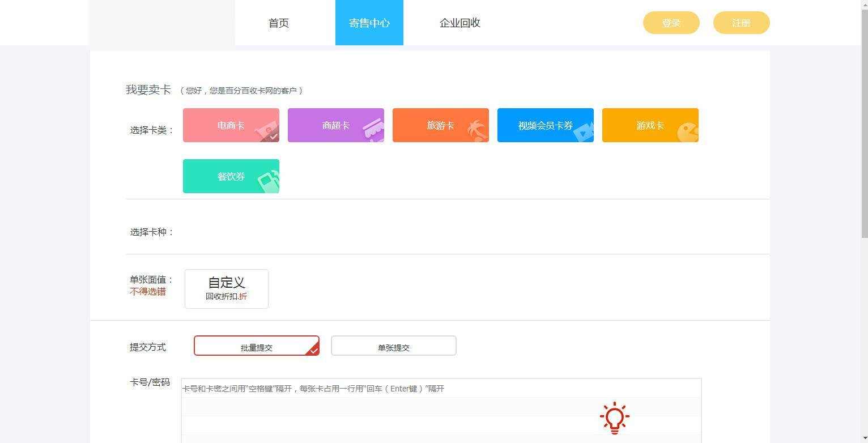The height and width of the screenshot is (443, 868).
Task: Select the 商超卡 card category
Action: pyautogui.click(x=335, y=125)
